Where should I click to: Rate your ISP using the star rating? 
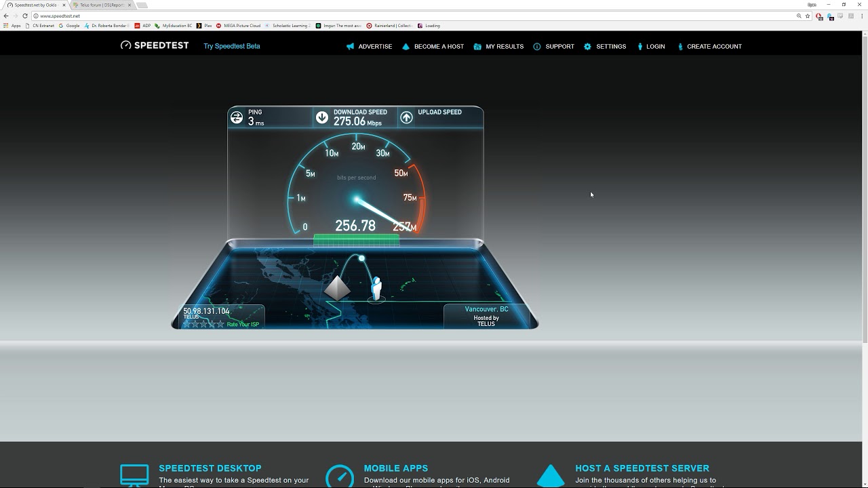tap(203, 324)
